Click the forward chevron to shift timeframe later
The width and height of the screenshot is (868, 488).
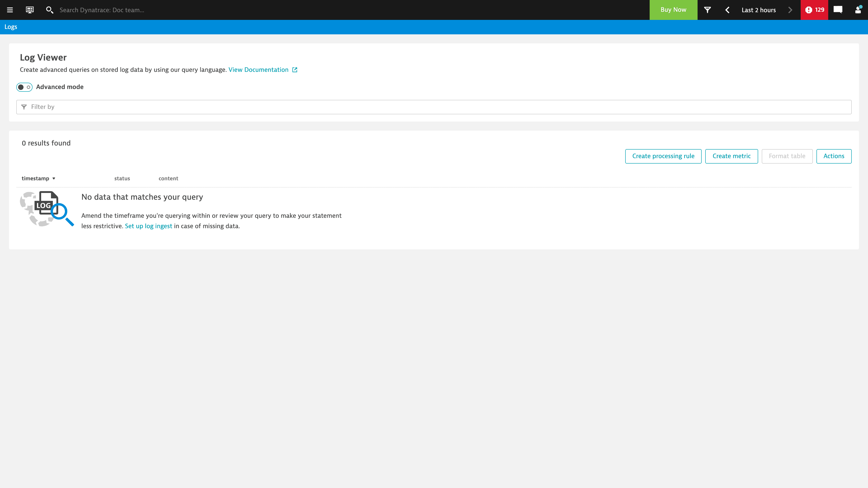click(x=790, y=10)
